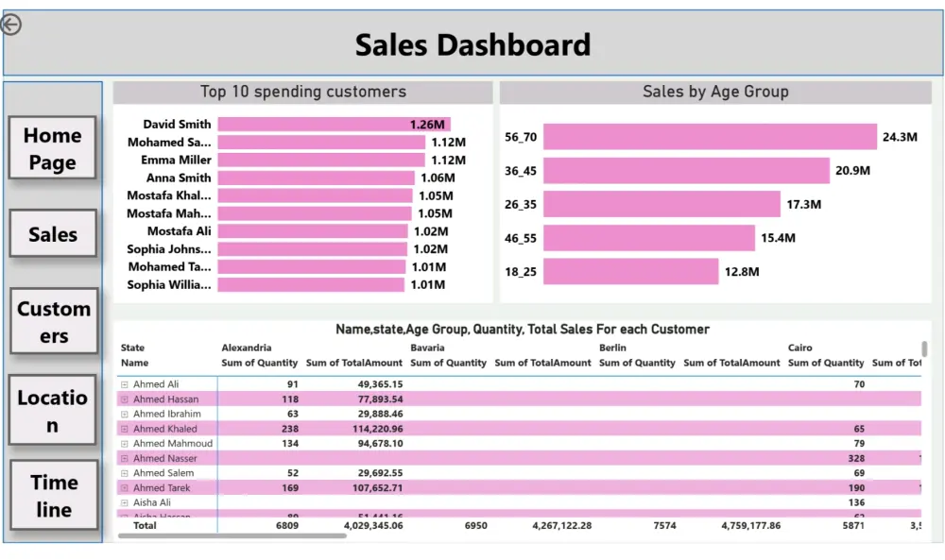945x560 pixels.
Task: Go to the Sales page button
Action: (53, 233)
